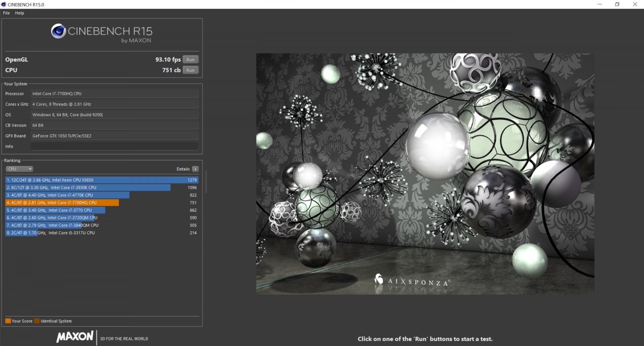Click the AixSponza logo in the render

click(x=412, y=281)
